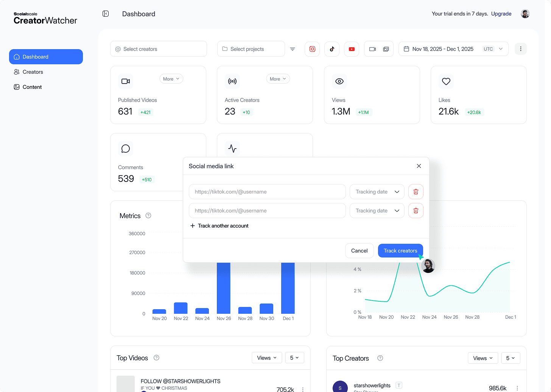Open options for starshowerlights creator row
Image resolution: width=551 pixels, height=392 pixels.
[517, 388]
